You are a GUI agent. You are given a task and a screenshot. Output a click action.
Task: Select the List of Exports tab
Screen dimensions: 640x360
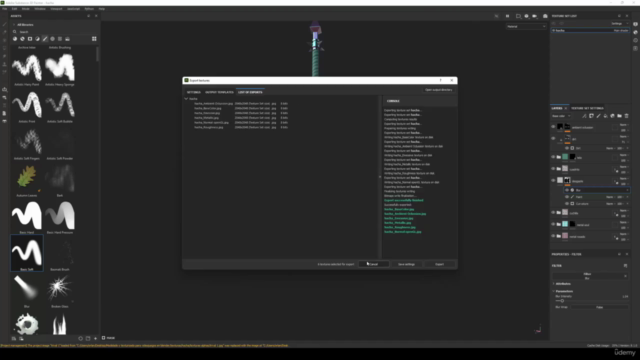point(250,92)
